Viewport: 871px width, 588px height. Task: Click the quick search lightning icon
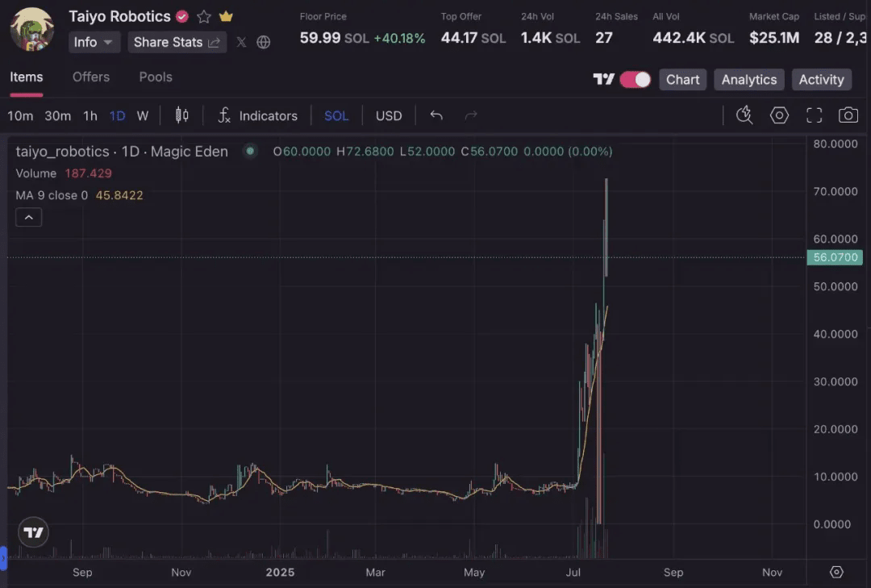[744, 115]
